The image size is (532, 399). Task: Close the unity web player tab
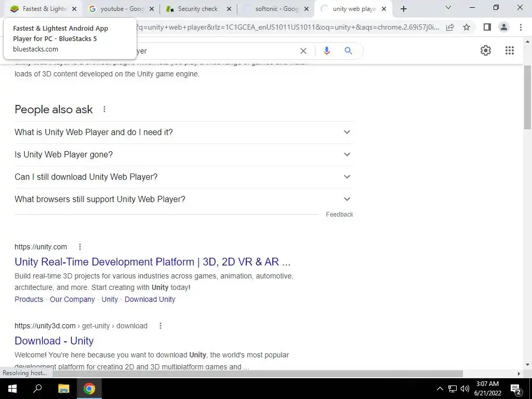point(384,9)
